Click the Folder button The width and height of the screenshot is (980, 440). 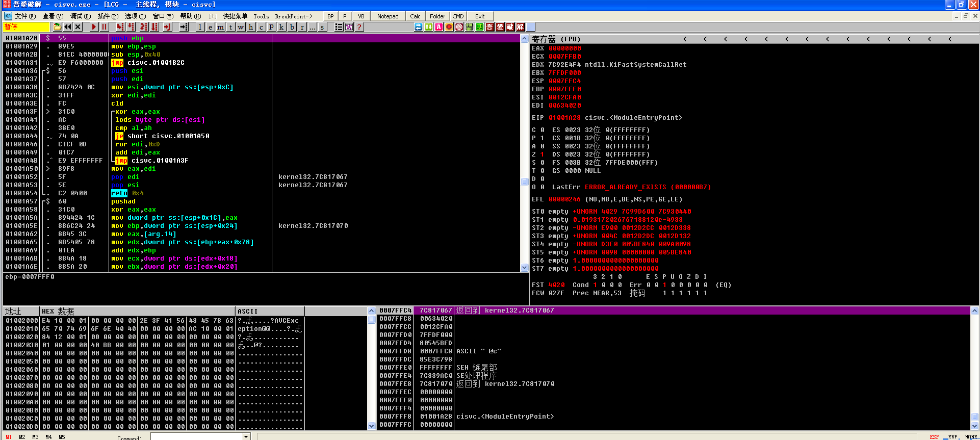point(437,16)
